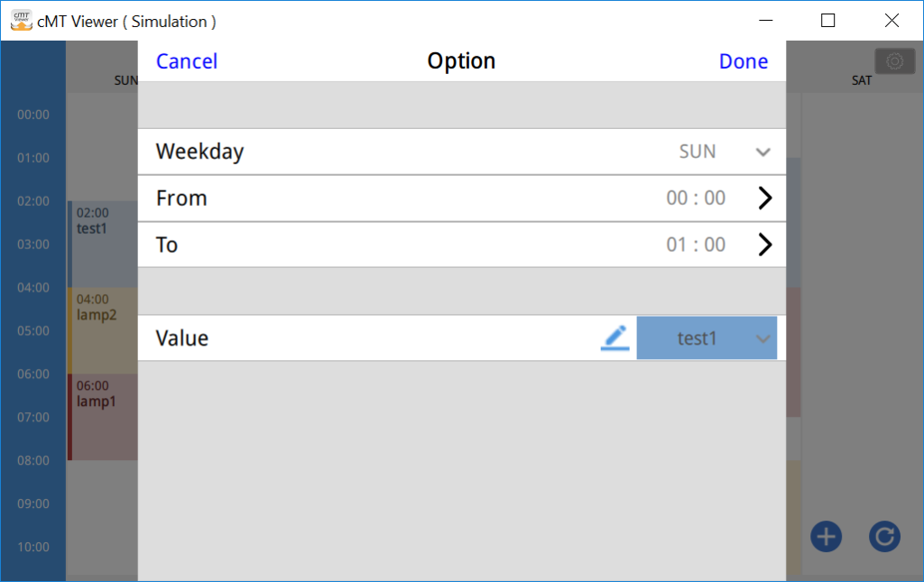Cancel the Option dialog

pos(186,60)
